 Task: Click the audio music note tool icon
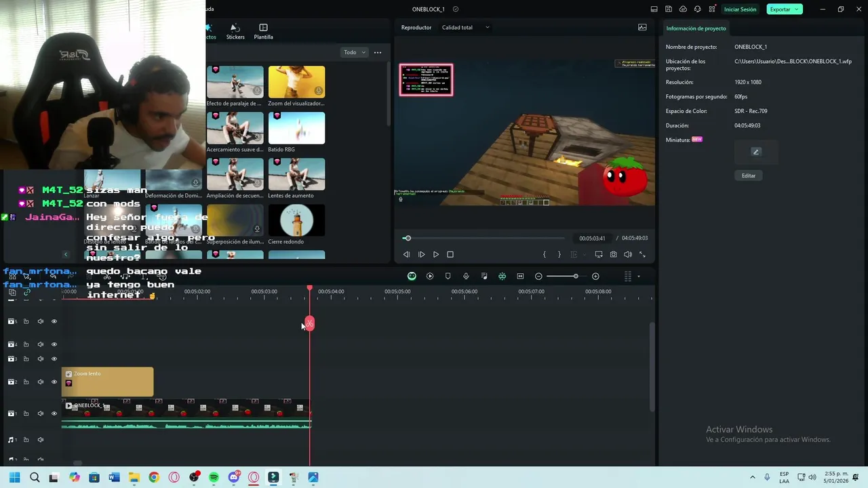tap(484, 276)
